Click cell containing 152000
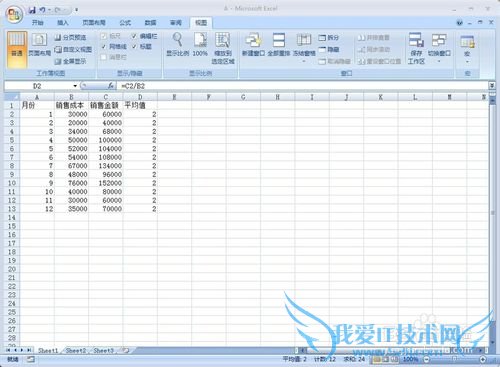Screen dimensions: 500x367 (106, 183)
